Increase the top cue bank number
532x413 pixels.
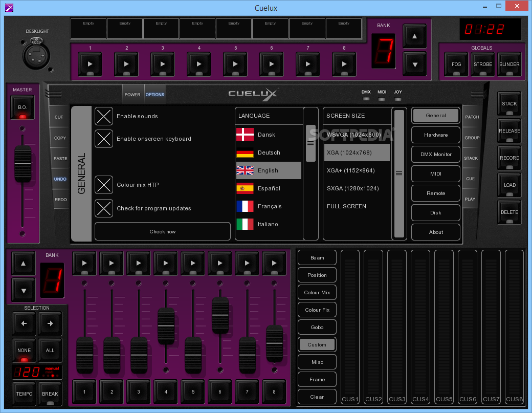[415, 36]
